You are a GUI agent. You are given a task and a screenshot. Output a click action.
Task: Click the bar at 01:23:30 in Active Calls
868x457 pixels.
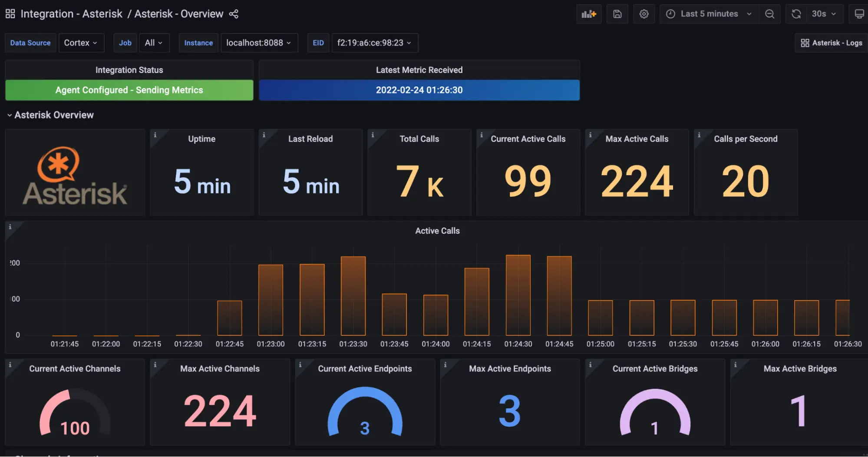pos(353,296)
